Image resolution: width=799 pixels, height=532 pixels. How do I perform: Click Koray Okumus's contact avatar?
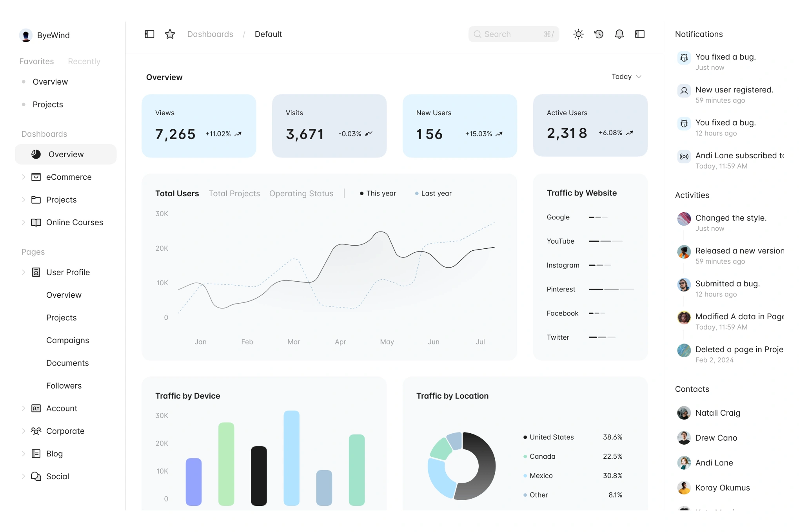click(x=684, y=488)
